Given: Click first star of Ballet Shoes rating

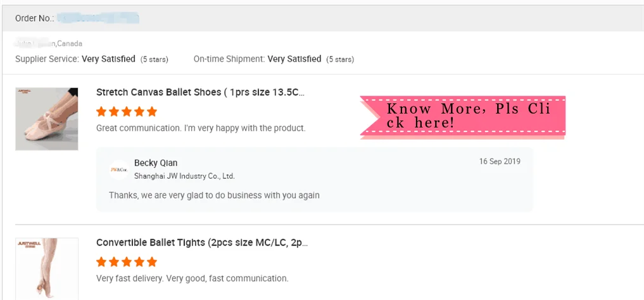Looking at the screenshot, I should tap(101, 112).
